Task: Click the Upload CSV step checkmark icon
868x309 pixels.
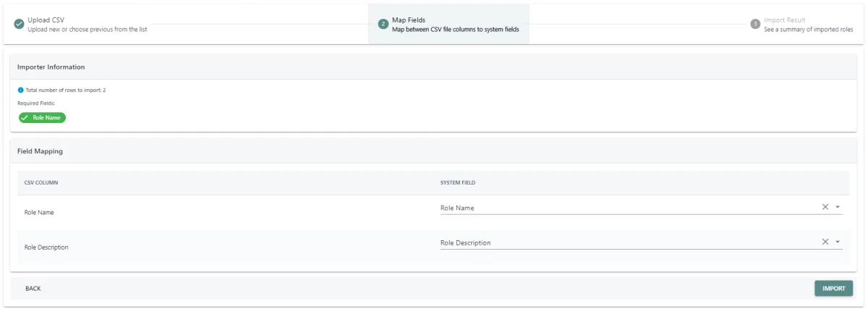Action: click(x=19, y=24)
